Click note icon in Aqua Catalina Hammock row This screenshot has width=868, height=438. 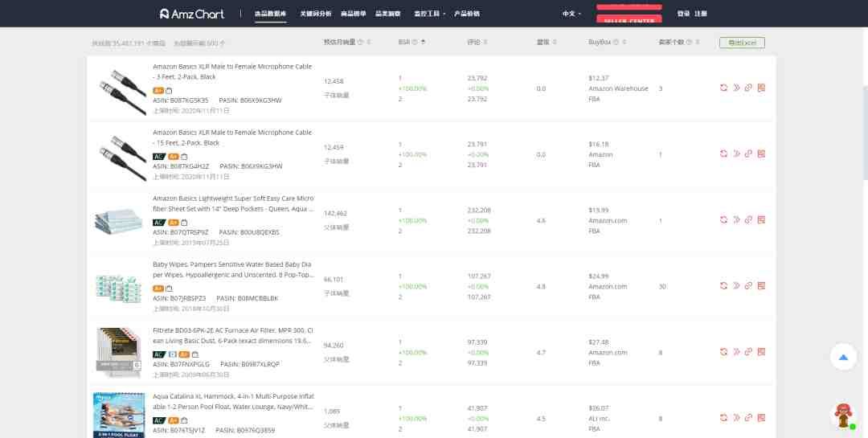(761, 417)
